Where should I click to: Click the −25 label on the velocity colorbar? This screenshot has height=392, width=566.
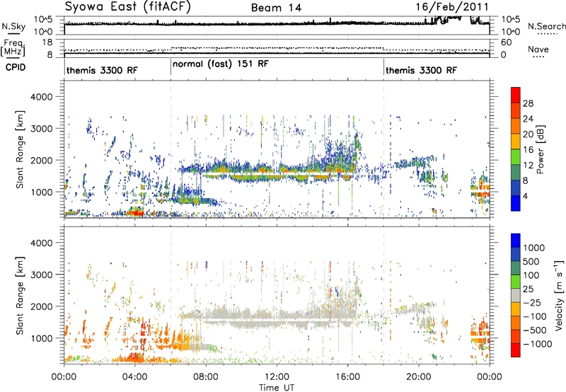coord(534,302)
